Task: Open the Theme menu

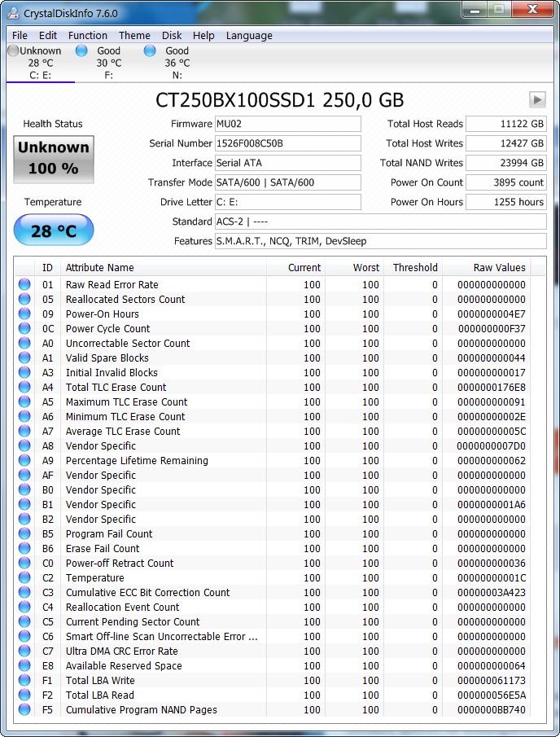Action: coord(134,36)
